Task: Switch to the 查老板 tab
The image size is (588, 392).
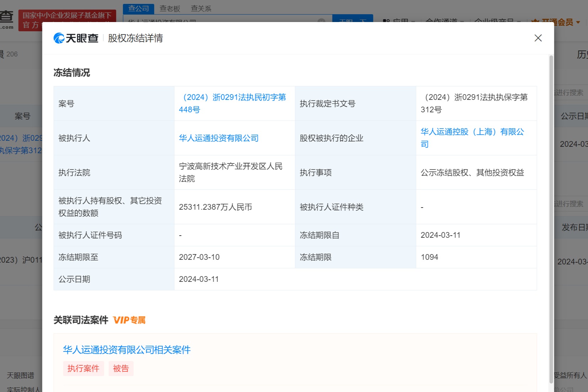Action: (170, 9)
